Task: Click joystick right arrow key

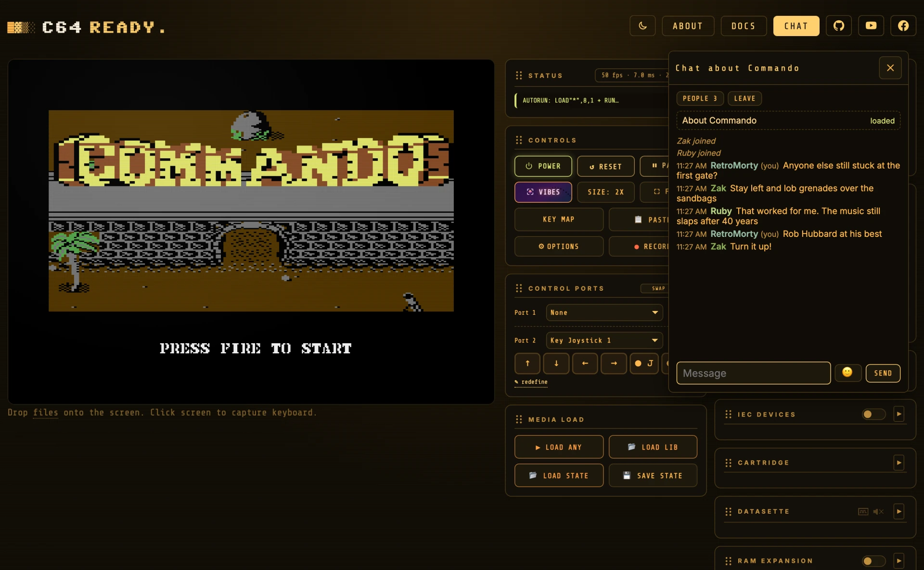Action: coord(614,363)
